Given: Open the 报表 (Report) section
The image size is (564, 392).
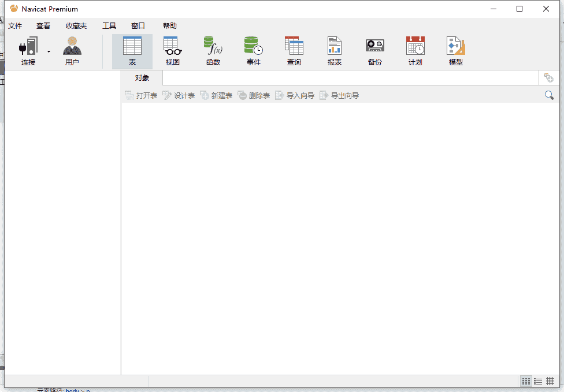Looking at the screenshot, I should pos(335,51).
